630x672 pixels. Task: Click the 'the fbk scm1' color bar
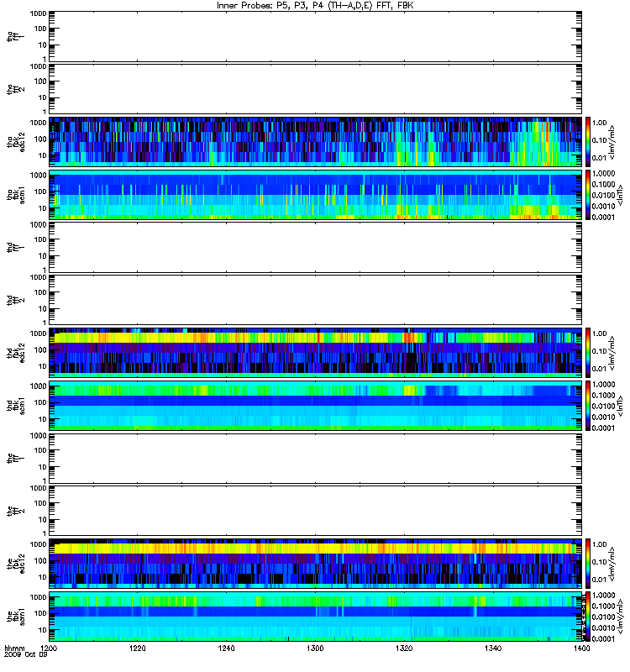coord(588,617)
